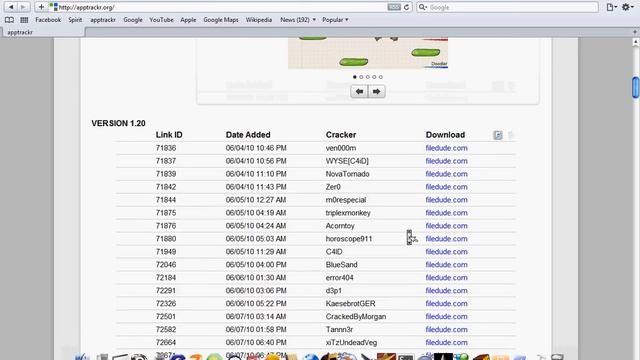640x360 pixels.
Task: Select the fourth screenshot pagination dot
Action: point(374,77)
